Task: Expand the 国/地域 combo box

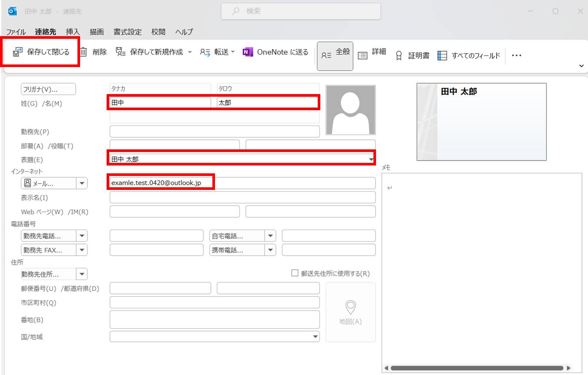Action: click(x=315, y=337)
